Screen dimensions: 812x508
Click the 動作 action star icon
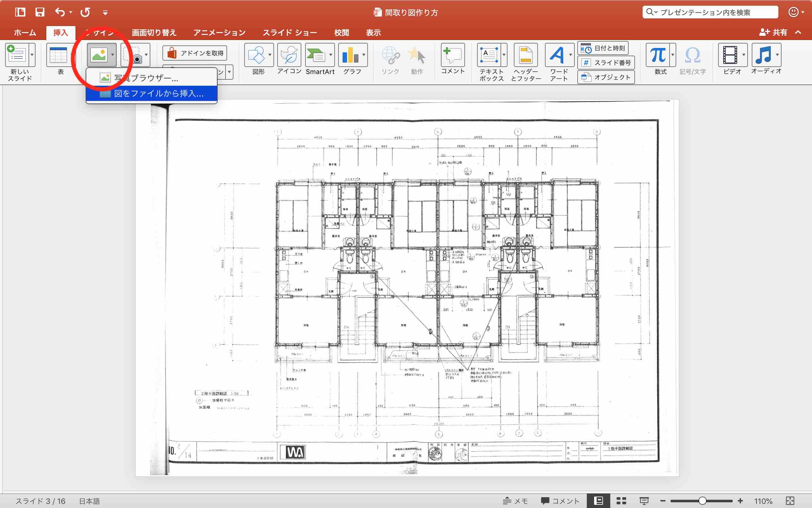[x=417, y=55]
